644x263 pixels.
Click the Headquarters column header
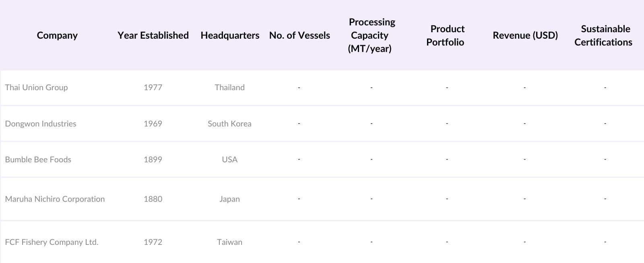pos(230,35)
